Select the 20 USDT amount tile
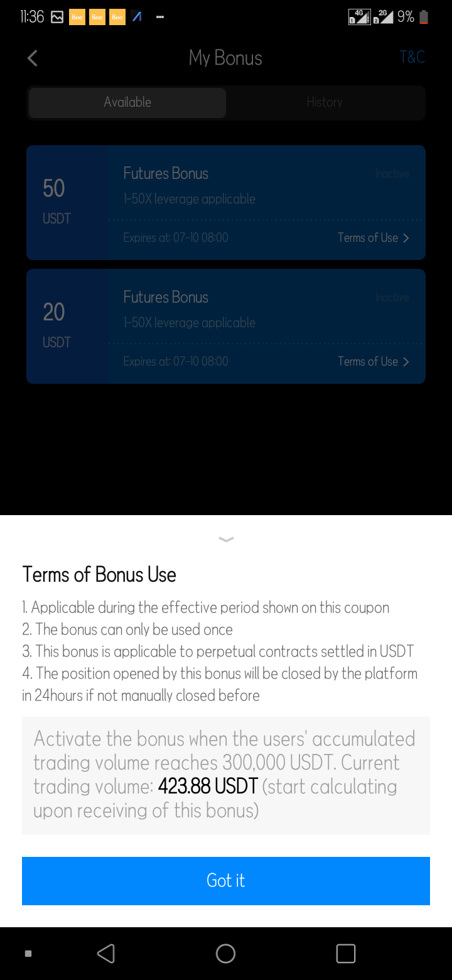The image size is (452, 980). pos(67,326)
